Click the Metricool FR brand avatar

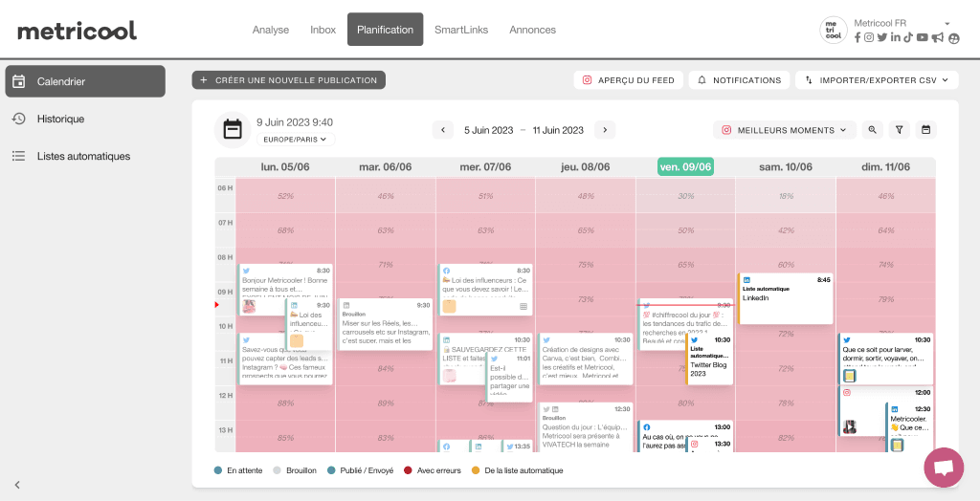tap(834, 30)
